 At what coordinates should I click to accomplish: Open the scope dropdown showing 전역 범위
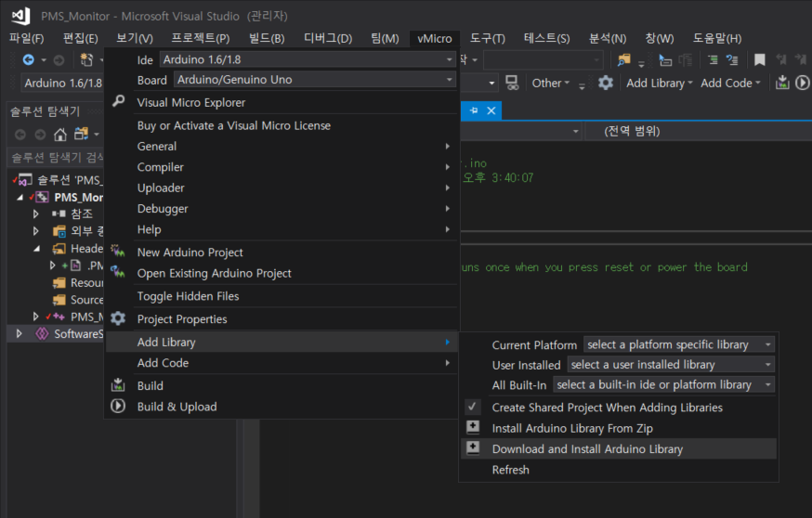(698, 132)
